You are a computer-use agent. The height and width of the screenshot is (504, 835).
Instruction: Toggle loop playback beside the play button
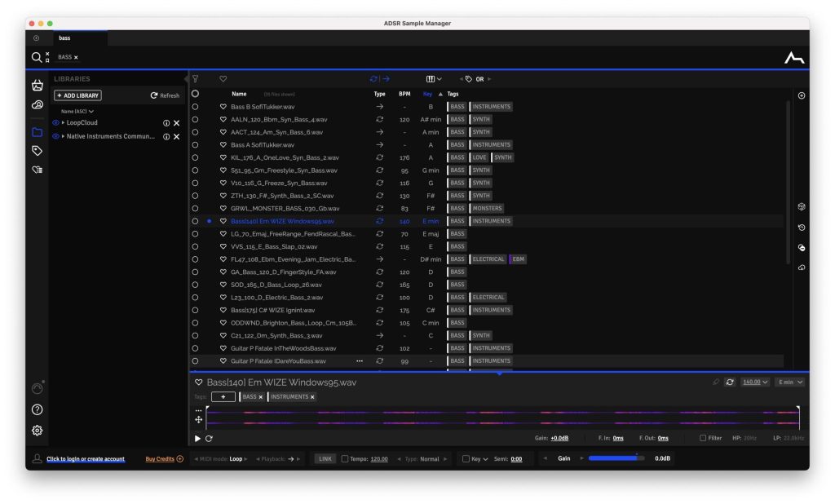(209, 438)
